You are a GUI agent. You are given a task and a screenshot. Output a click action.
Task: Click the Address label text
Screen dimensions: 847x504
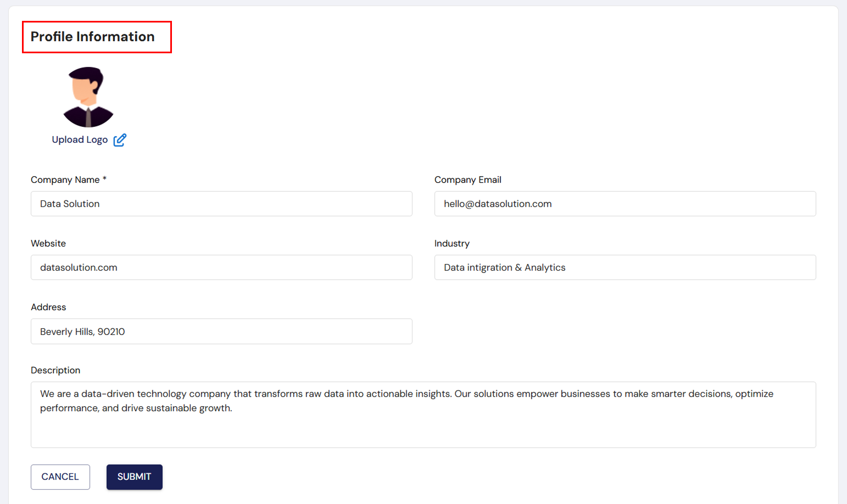pos(48,307)
